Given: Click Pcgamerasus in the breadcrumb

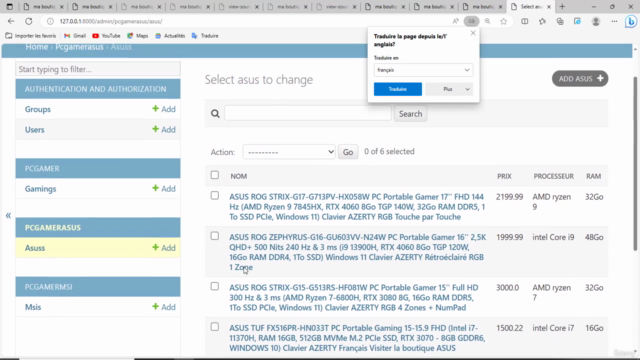Looking at the screenshot, I should tap(79, 47).
